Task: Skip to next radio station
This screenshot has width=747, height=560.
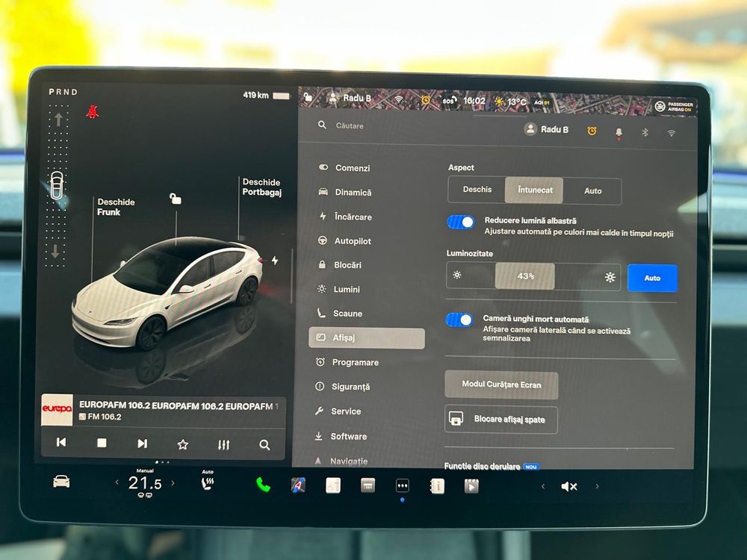Action: 142,444
